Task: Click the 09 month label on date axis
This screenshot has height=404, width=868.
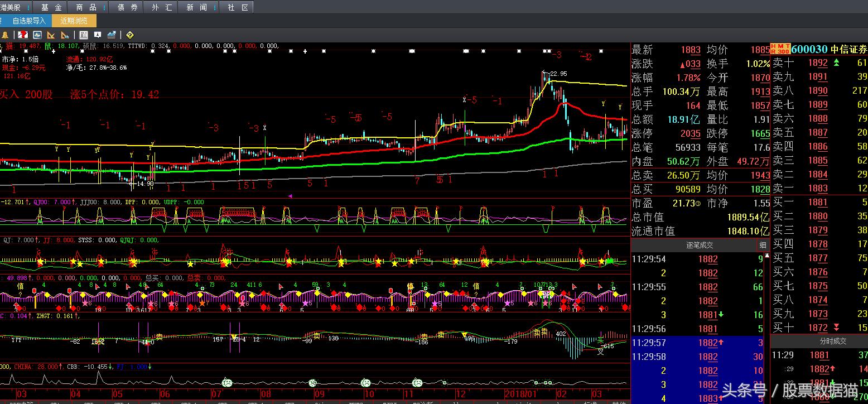Action: [319, 394]
